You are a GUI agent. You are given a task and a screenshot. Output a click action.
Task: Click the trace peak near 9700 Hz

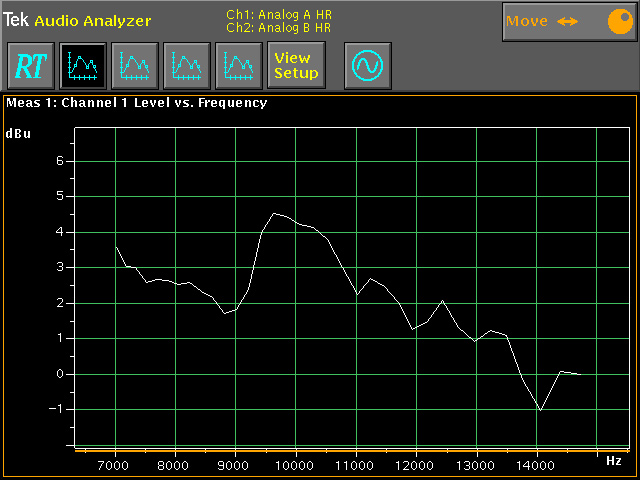[x=275, y=213]
